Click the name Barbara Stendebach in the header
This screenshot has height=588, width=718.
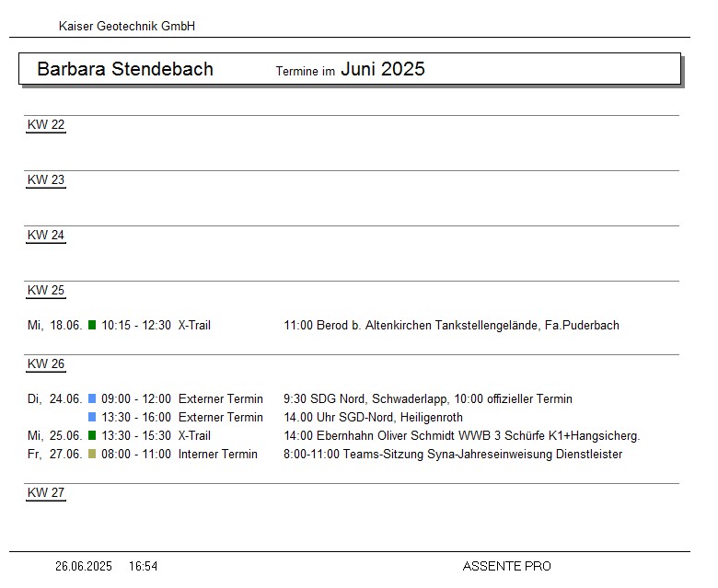[125, 69]
